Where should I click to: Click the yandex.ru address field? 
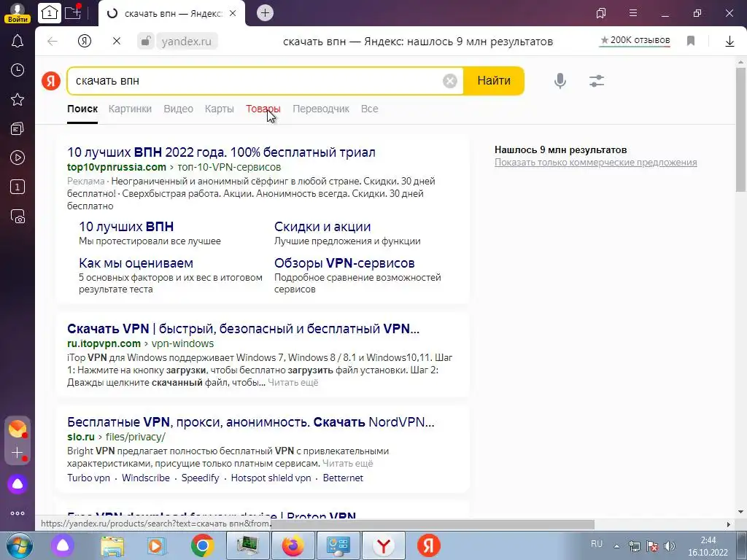(x=187, y=42)
